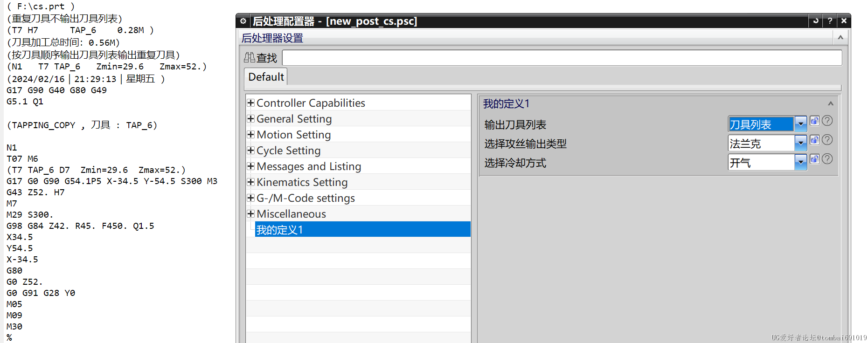Screen dimensions: 868x343
Task: Click the 'G17 G90 G40 G80 G49' line
Action: [56, 90]
